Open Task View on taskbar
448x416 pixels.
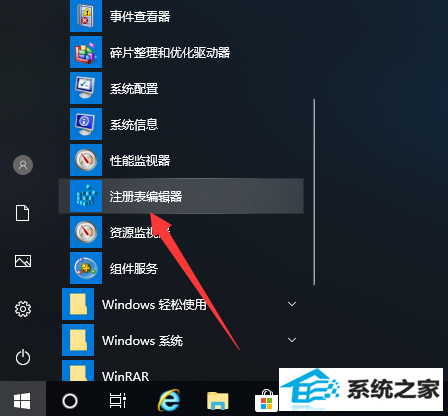[118, 401]
